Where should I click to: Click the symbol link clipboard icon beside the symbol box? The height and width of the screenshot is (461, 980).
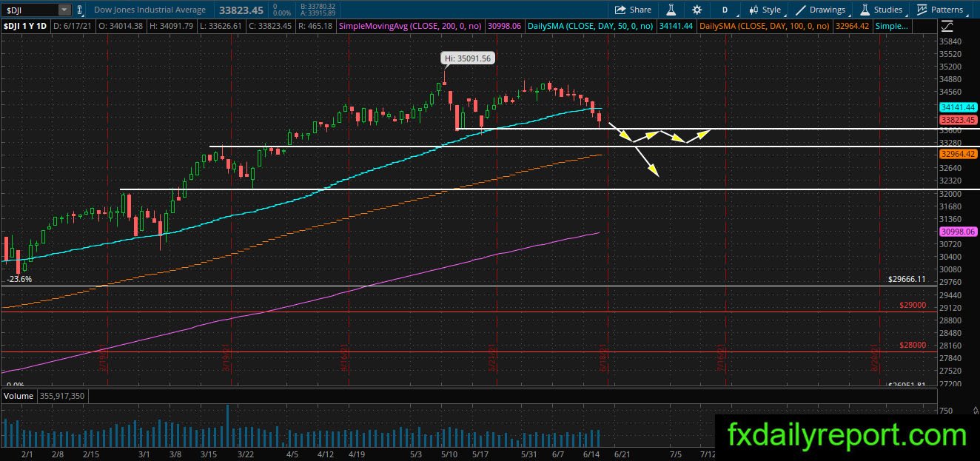pos(81,10)
